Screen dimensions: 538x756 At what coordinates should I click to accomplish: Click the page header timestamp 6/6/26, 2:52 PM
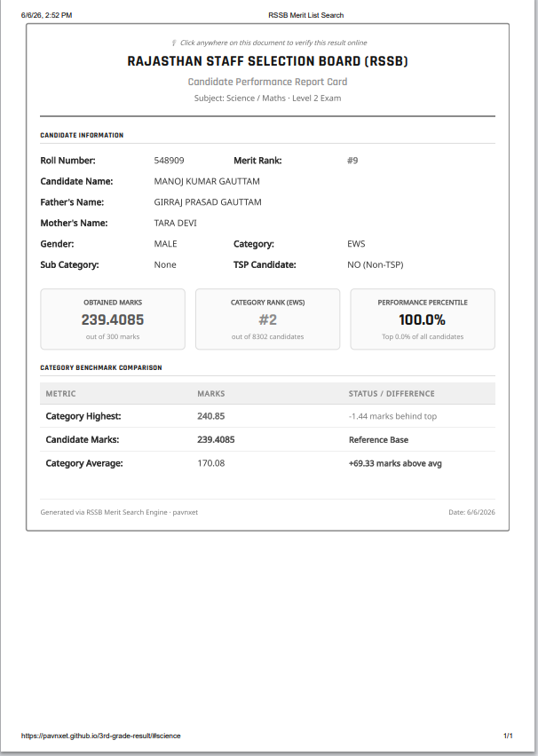(x=47, y=15)
